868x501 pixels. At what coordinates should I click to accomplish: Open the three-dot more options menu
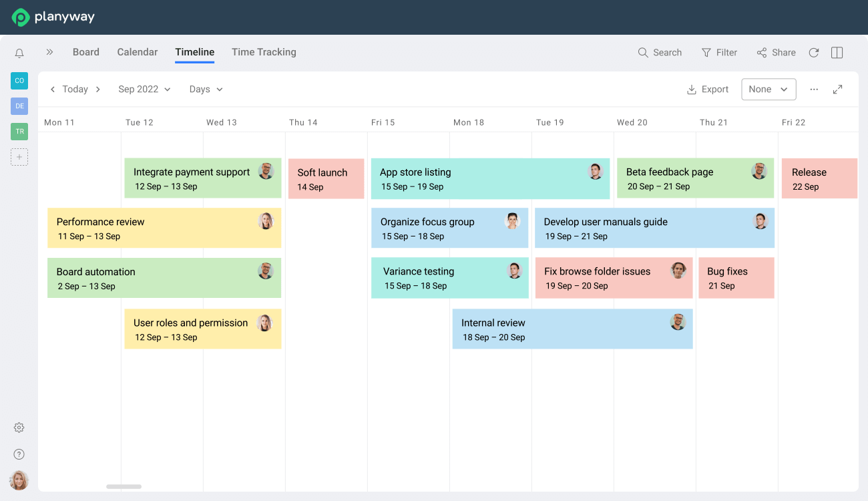pyautogui.click(x=814, y=90)
